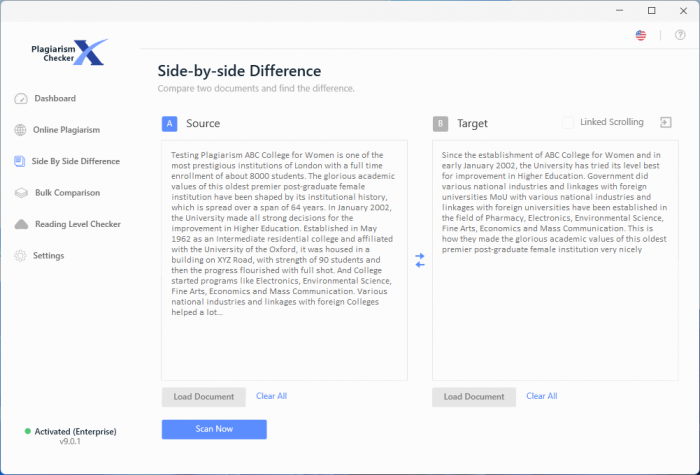Enable the Linked Scrolling checkbox
The image size is (700, 475).
click(x=569, y=123)
